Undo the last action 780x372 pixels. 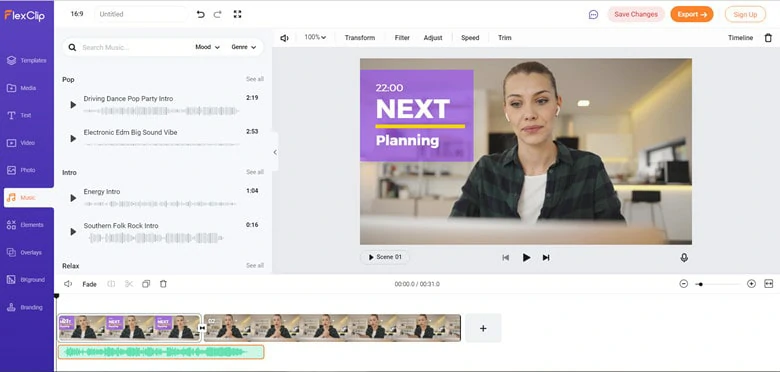click(x=200, y=14)
